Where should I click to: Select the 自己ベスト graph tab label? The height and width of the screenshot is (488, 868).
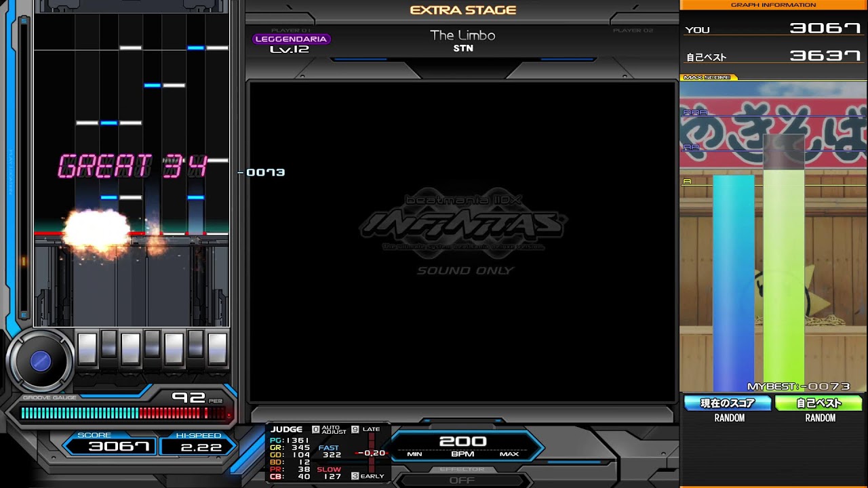click(x=818, y=403)
